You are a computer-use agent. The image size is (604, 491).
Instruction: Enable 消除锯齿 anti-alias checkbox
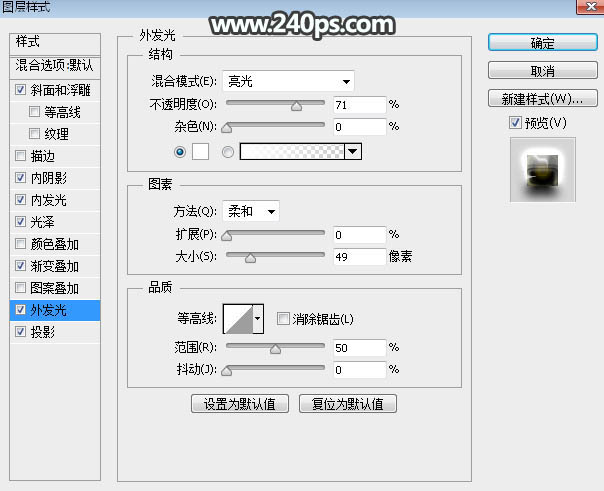pos(283,318)
